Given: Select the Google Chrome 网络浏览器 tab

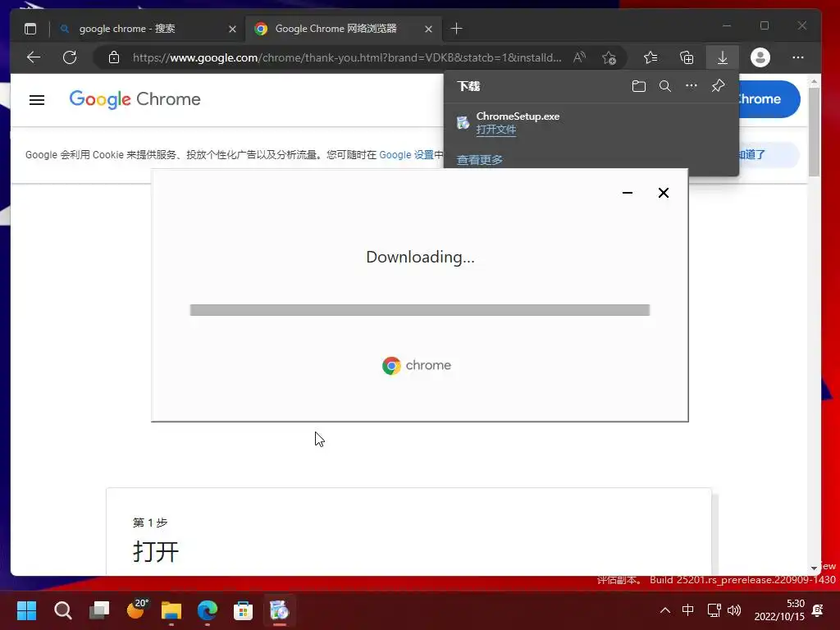Looking at the screenshot, I should [344, 29].
